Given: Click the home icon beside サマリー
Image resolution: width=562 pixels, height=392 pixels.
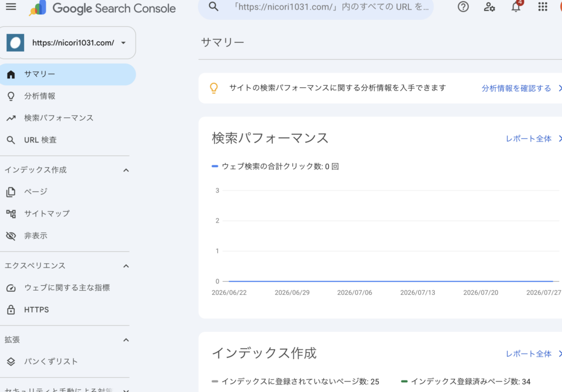Looking at the screenshot, I should point(11,75).
